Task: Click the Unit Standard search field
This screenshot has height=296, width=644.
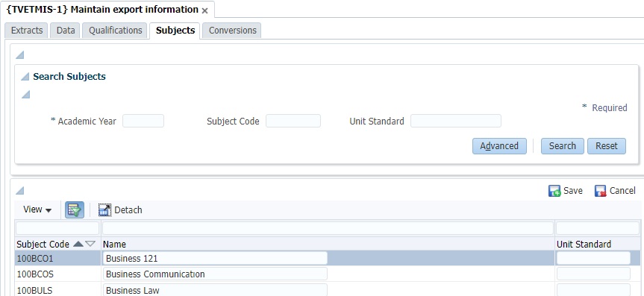Action: pos(456,121)
